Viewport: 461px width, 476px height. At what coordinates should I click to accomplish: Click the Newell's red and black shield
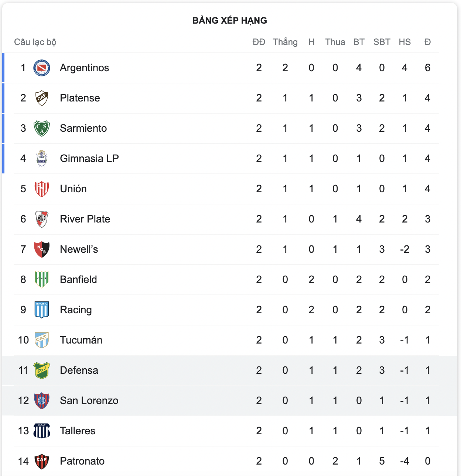[42, 249]
